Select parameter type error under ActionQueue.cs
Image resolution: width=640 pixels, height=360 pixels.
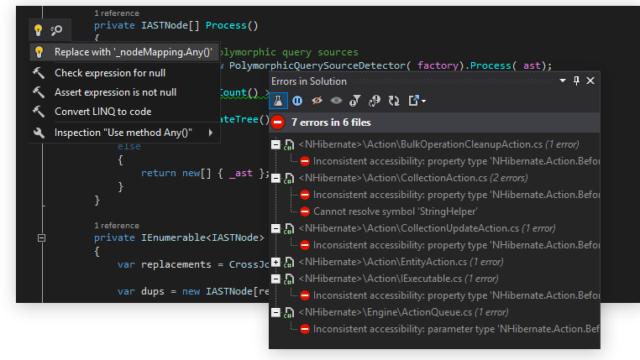coord(456,329)
